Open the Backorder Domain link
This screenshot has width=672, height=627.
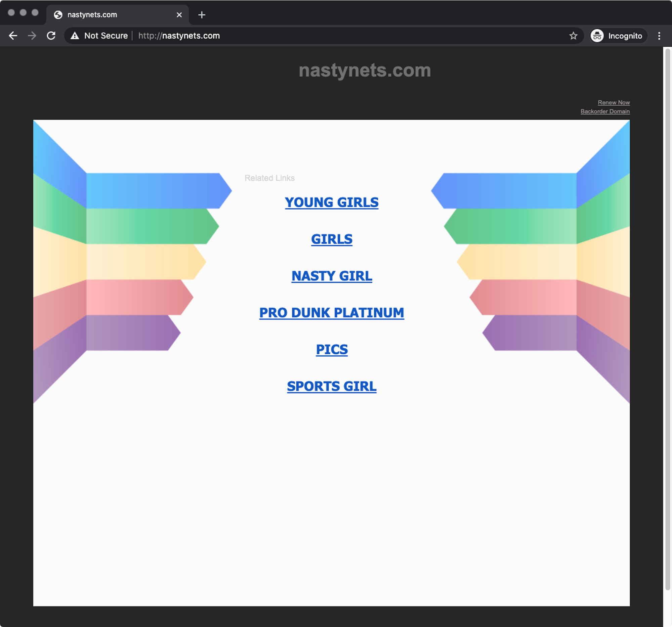[605, 111]
